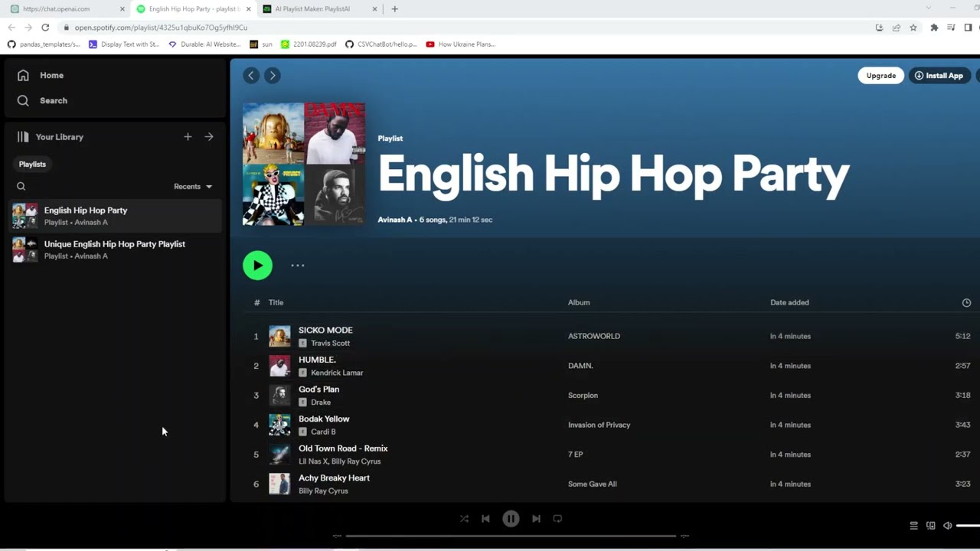Click the Install App button
This screenshot has height=551, width=980.
pyautogui.click(x=939, y=76)
